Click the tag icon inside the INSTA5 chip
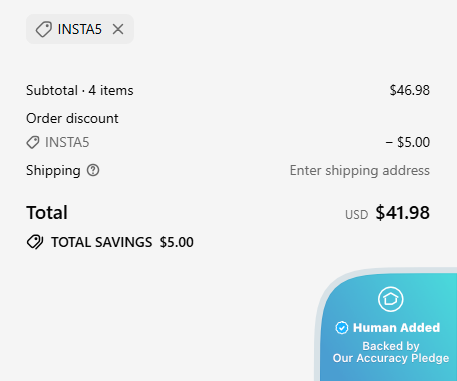 (x=44, y=29)
